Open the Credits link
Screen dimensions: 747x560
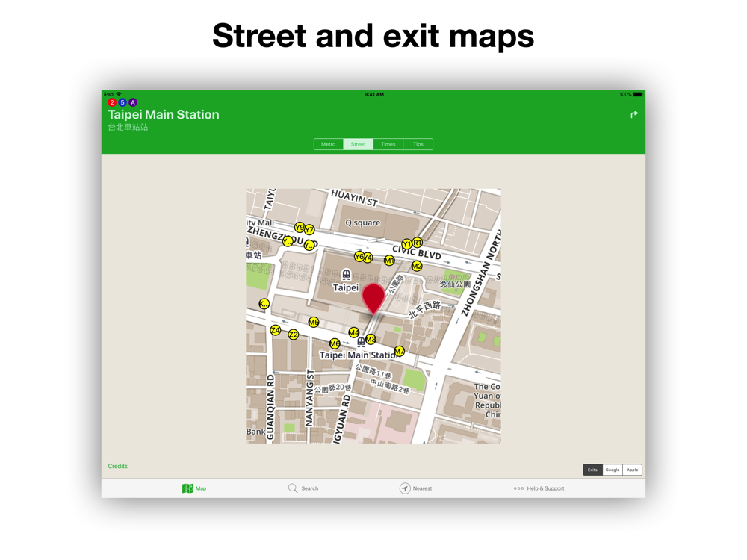click(x=118, y=466)
